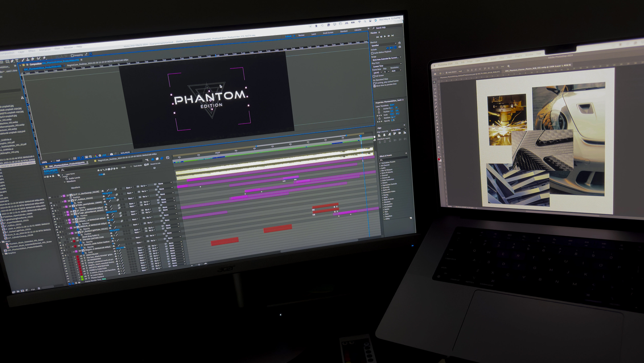Uncheck Move time to preview time
Screen dimensions: 644x363
(x=375, y=86)
